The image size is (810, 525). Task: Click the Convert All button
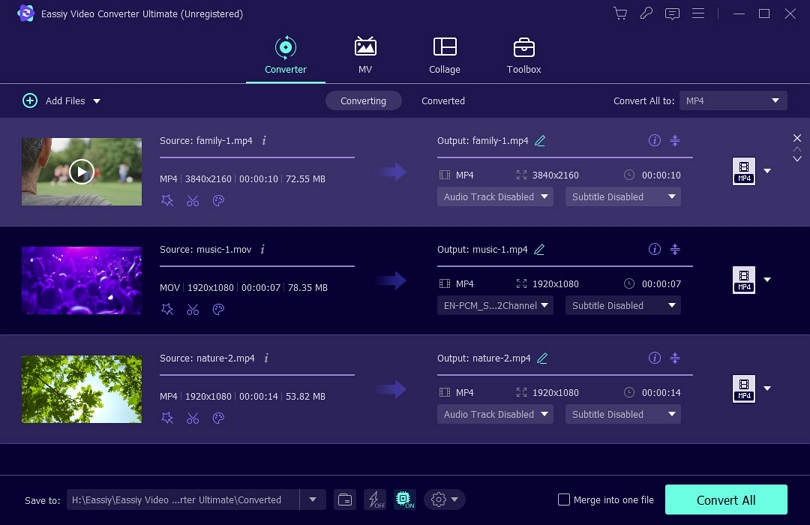[725, 500]
